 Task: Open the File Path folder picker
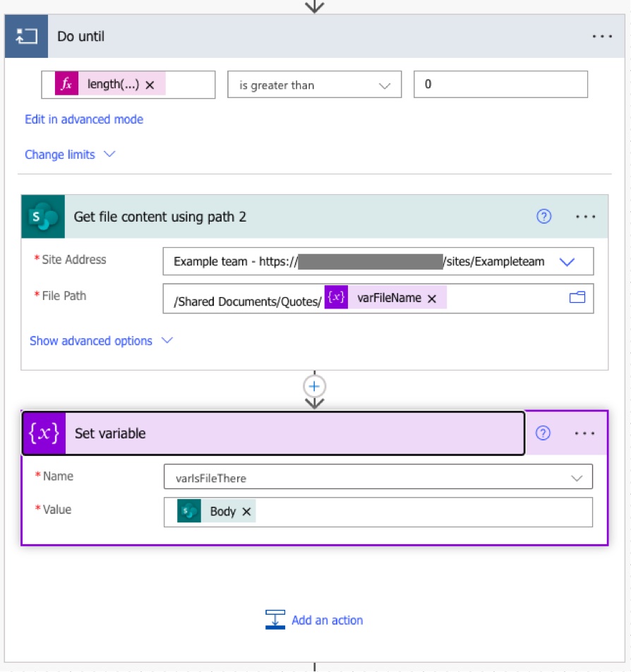(x=577, y=298)
